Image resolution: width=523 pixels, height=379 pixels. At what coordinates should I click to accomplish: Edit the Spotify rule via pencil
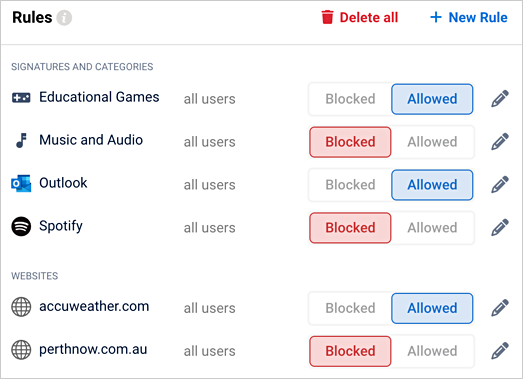(x=500, y=228)
